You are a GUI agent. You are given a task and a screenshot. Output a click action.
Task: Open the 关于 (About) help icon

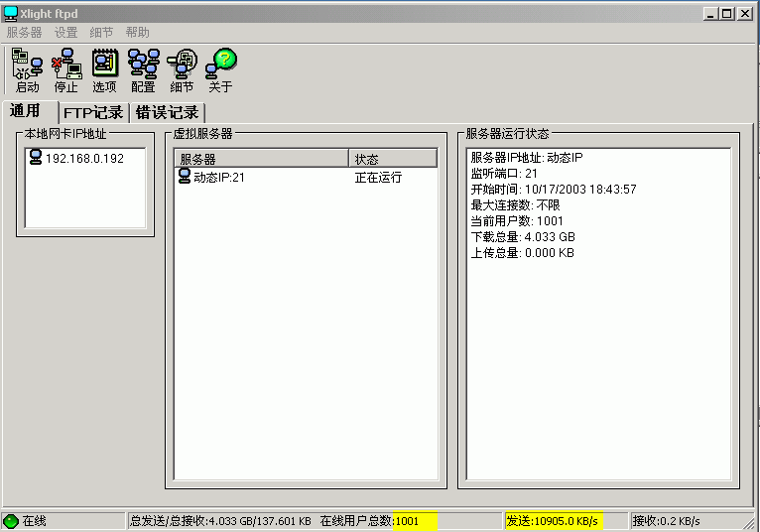(220, 70)
